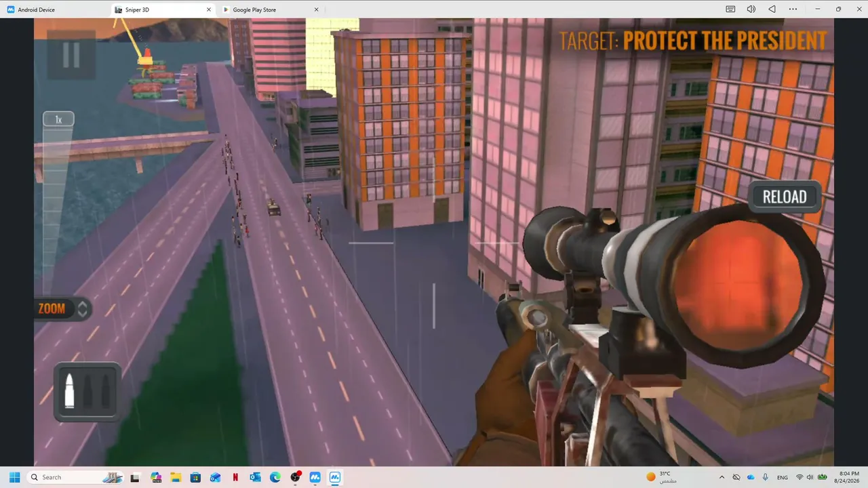Open Wi-Fi network settings in tray
The image size is (868, 488).
tap(800, 477)
